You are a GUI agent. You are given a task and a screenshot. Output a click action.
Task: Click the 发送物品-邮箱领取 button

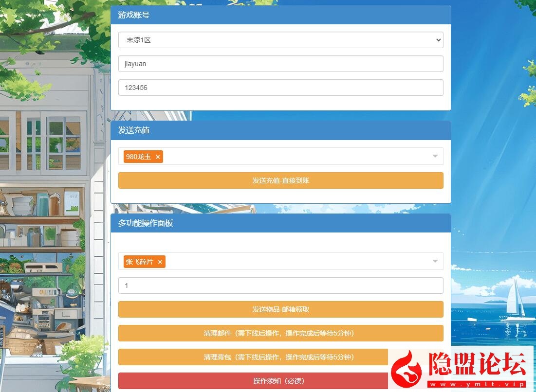pyautogui.click(x=280, y=309)
